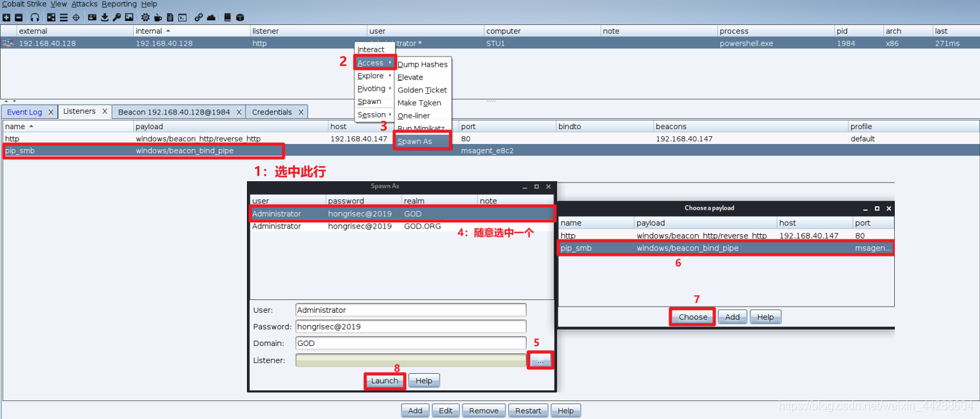The height and width of the screenshot is (419, 980).
Task: Click Add in Choose a payload dialog
Action: (732, 317)
